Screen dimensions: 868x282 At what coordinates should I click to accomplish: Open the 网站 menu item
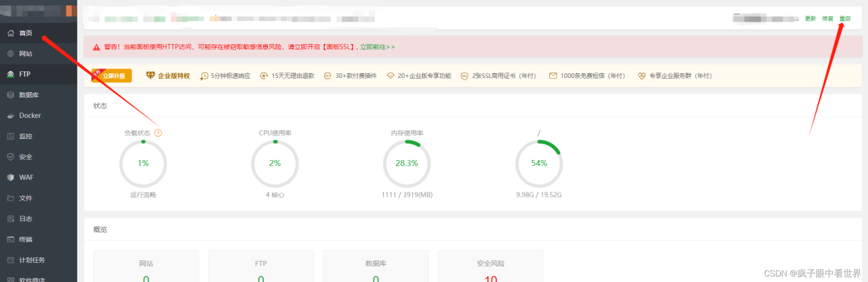[39, 54]
